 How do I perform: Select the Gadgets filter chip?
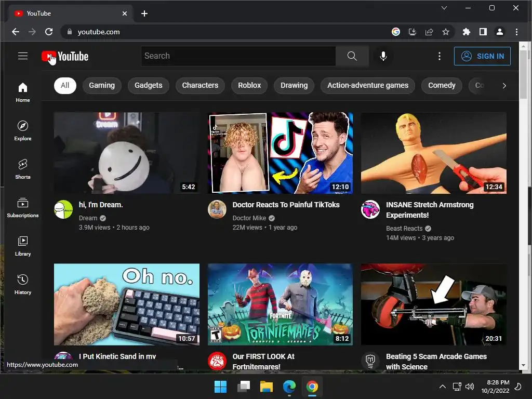coord(148,86)
